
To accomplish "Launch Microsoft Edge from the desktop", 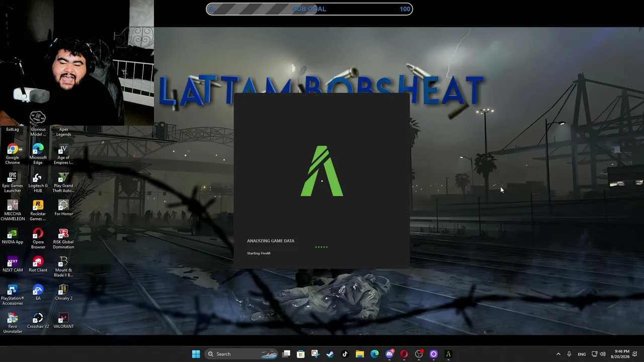I will coord(38,154).
